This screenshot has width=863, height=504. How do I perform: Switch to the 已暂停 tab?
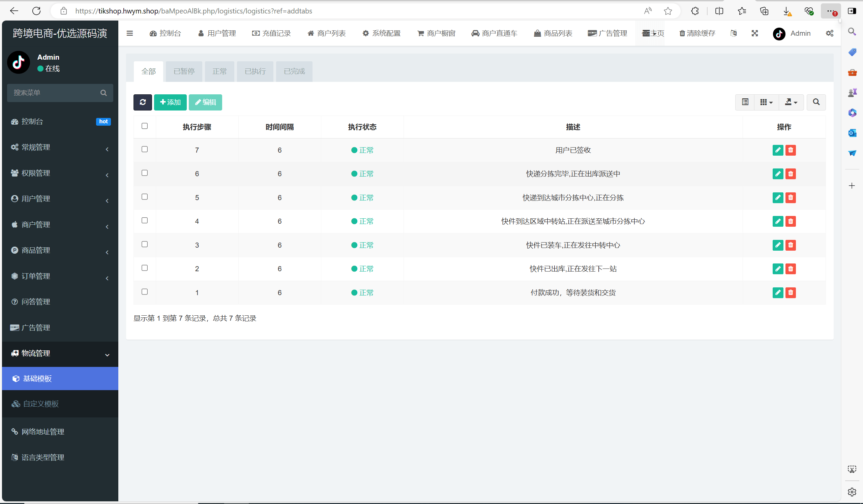click(x=184, y=71)
